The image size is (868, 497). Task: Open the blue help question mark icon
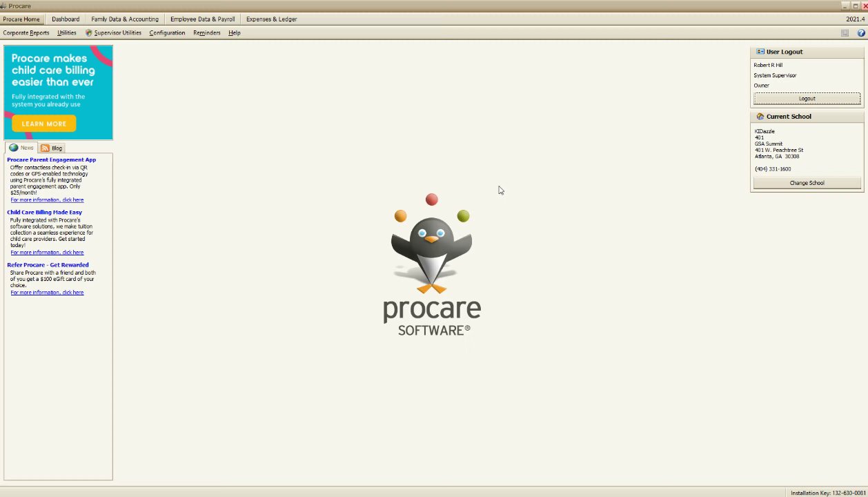point(861,33)
